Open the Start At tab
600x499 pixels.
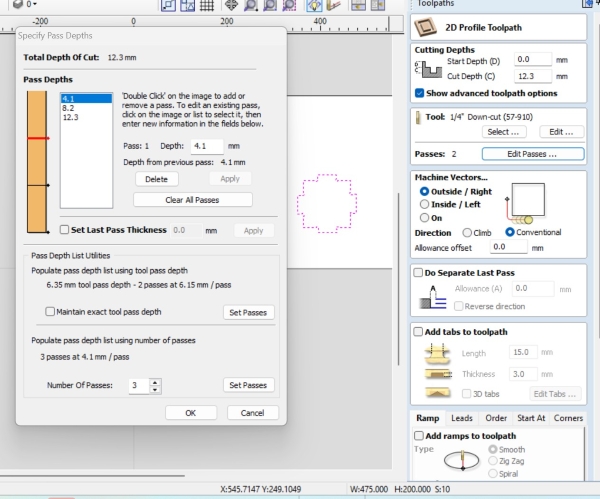[533, 418]
